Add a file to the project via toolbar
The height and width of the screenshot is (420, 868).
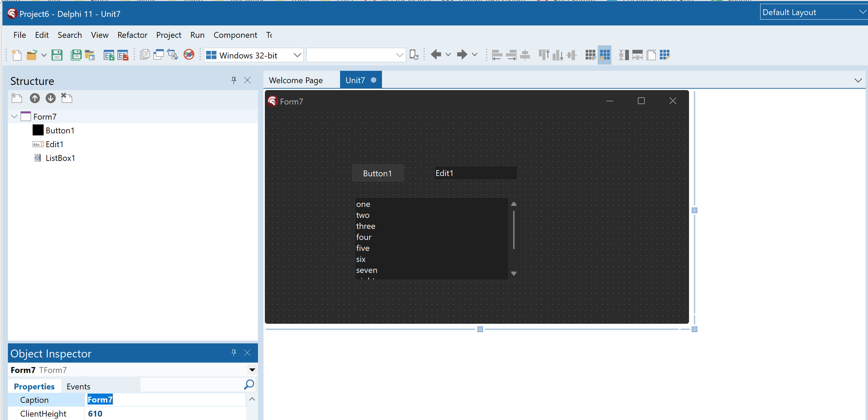(x=109, y=55)
